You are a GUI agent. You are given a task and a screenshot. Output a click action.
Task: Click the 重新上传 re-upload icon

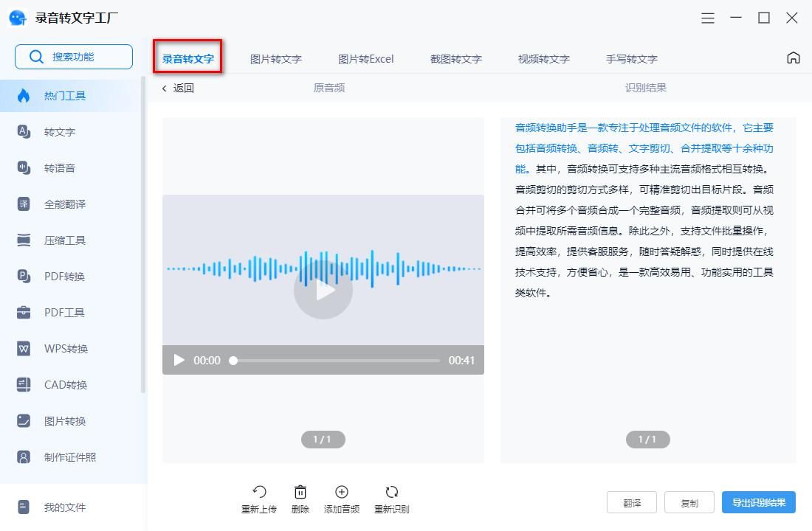[259, 492]
